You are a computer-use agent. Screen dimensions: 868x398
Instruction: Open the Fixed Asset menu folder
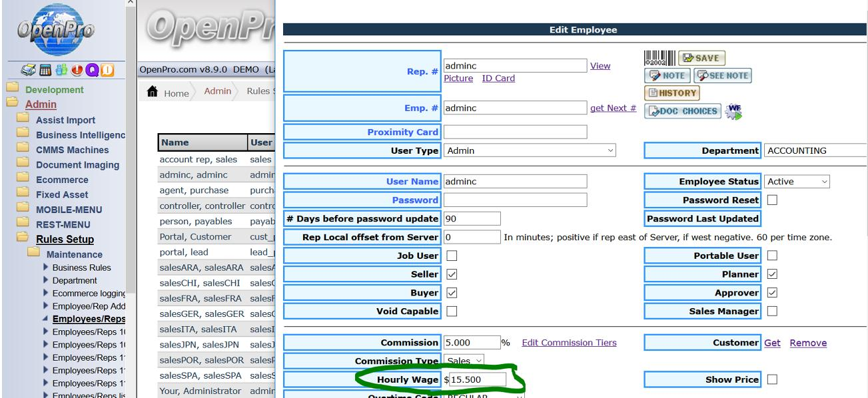pyautogui.click(x=61, y=194)
